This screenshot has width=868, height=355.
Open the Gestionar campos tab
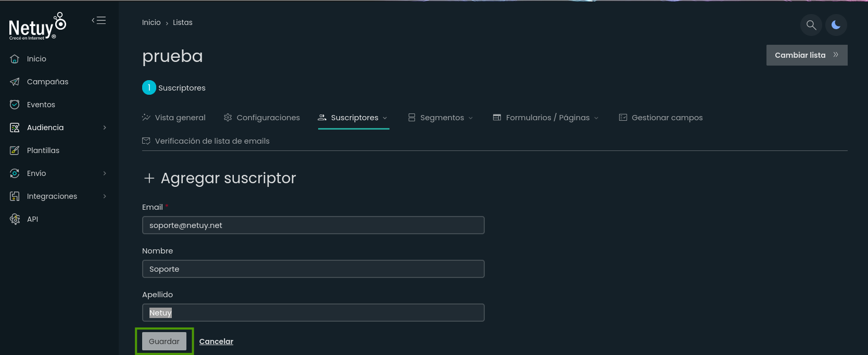(661, 118)
